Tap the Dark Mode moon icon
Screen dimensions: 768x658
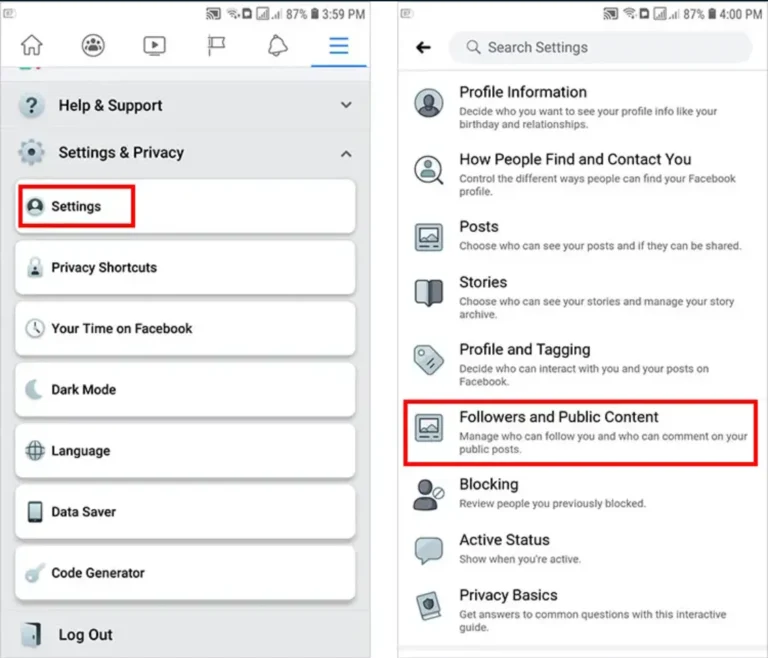pos(34,390)
